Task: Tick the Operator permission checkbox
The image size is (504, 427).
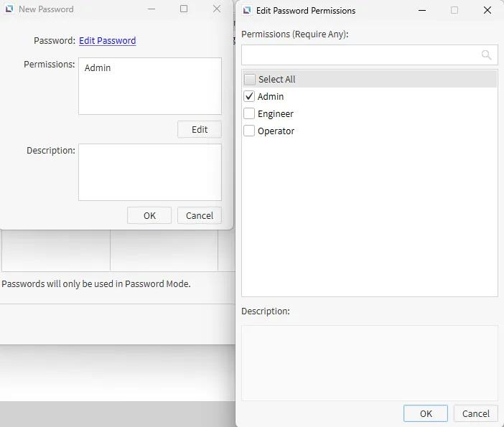Action: pos(250,131)
